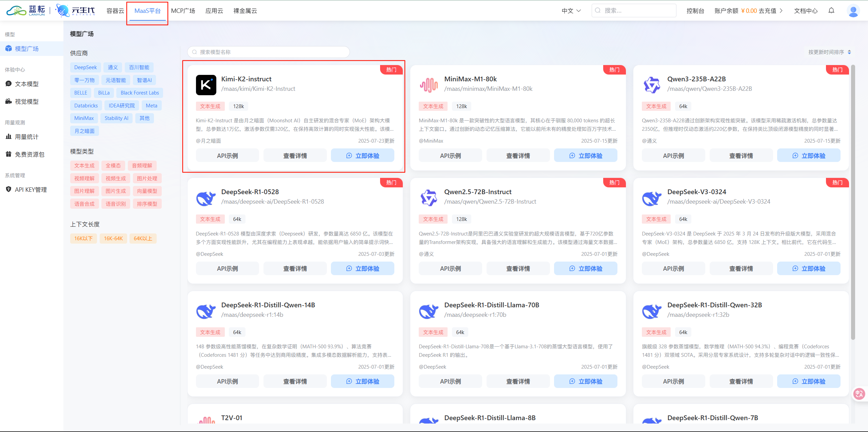This screenshot has width=868, height=432.
Task: Toggle the Stability AI supplier filter
Action: (116, 118)
